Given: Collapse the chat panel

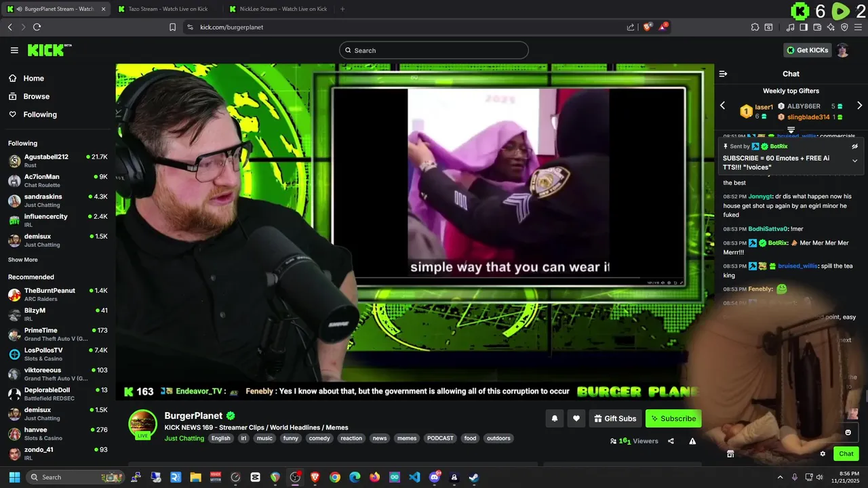Looking at the screenshot, I should (x=723, y=74).
